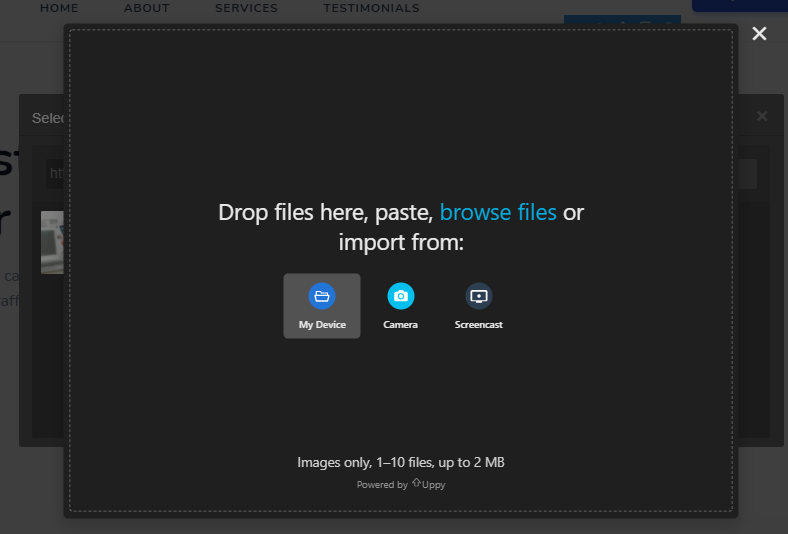Open Camera import option
788x534 pixels.
401,306
